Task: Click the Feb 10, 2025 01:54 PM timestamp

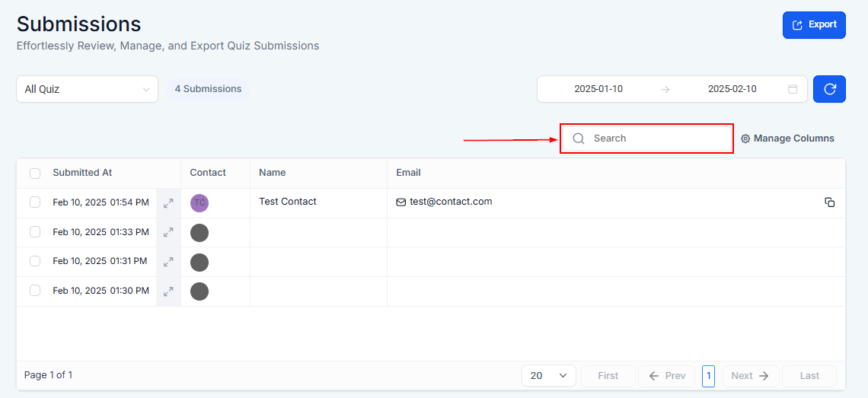Action: point(101,202)
